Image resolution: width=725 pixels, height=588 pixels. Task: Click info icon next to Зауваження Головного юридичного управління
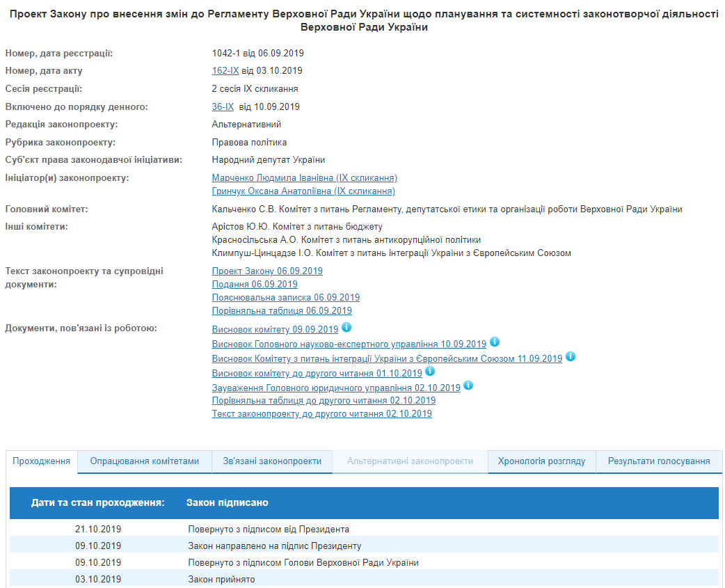(x=468, y=385)
